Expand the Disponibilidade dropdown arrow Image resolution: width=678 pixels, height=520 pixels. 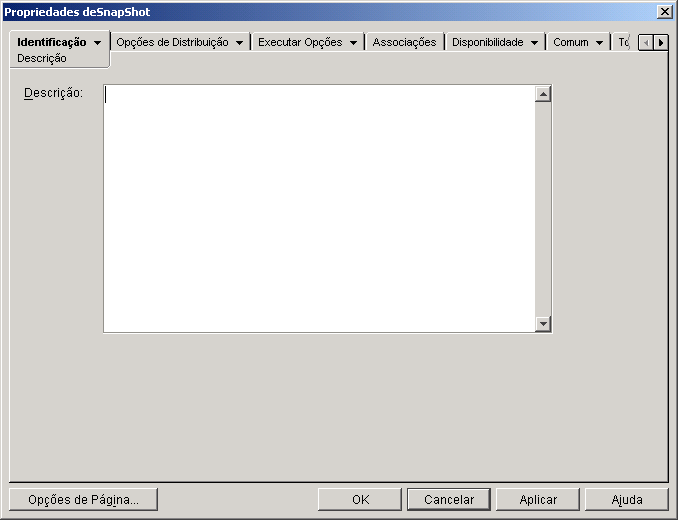click(x=534, y=43)
